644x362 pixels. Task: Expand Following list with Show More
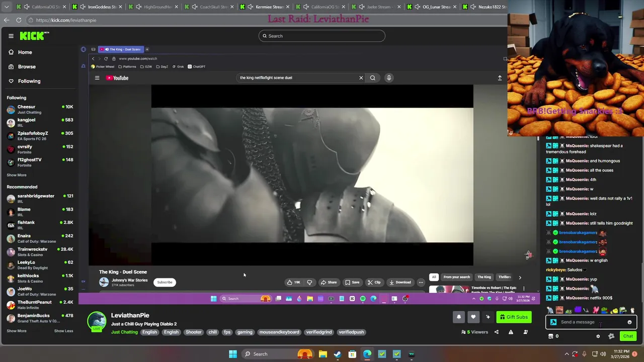coord(17,175)
